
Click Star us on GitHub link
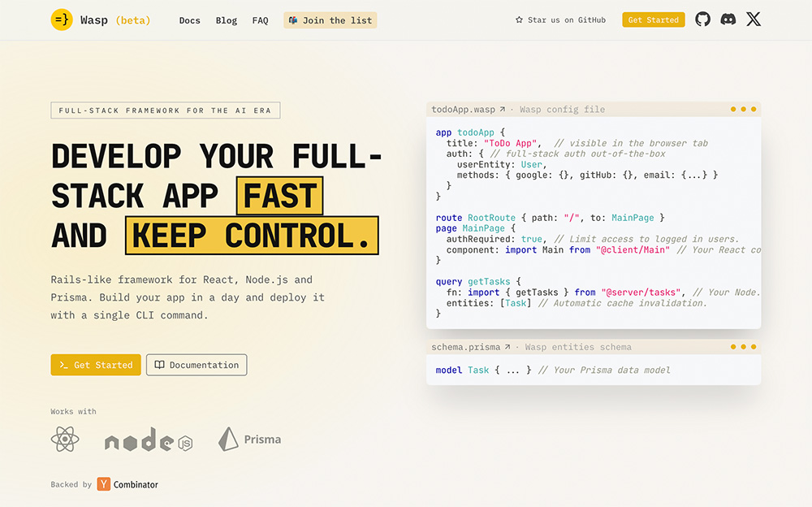561,19
